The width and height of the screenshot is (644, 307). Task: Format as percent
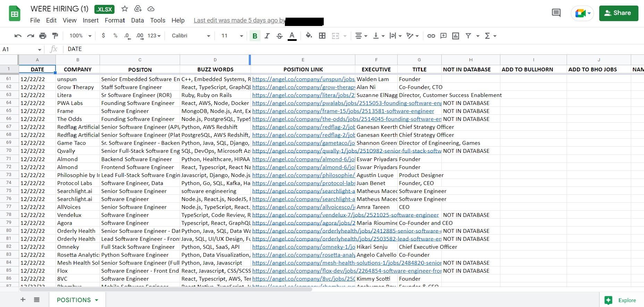coord(116,36)
